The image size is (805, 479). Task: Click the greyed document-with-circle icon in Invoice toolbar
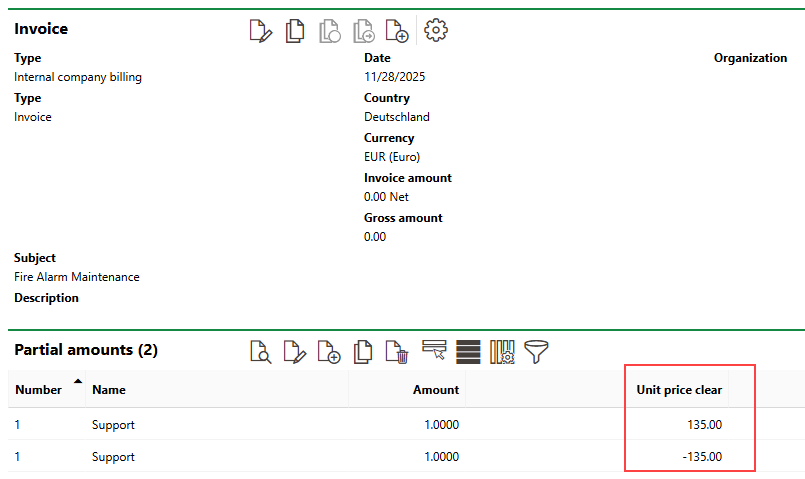point(330,31)
